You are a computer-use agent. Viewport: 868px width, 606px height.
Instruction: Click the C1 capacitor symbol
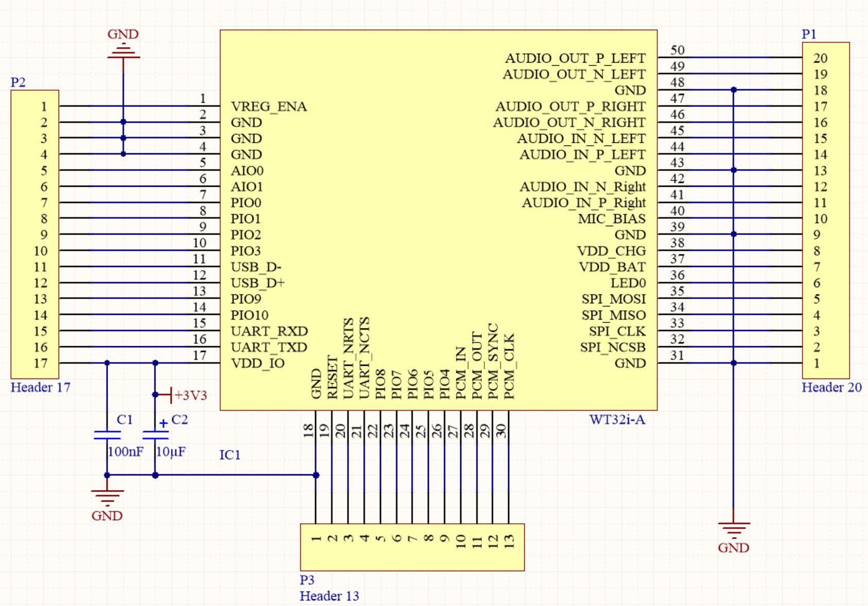click(107, 435)
